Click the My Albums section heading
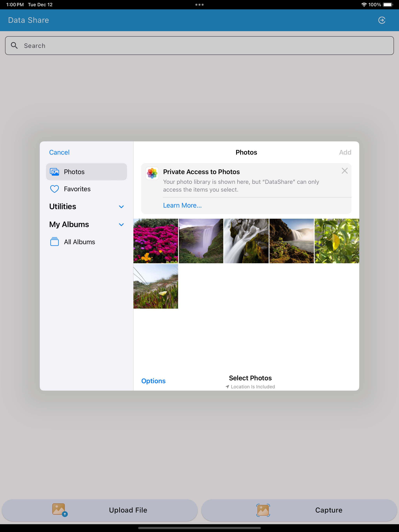The height and width of the screenshot is (532, 399). pyautogui.click(x=69, y=224)
